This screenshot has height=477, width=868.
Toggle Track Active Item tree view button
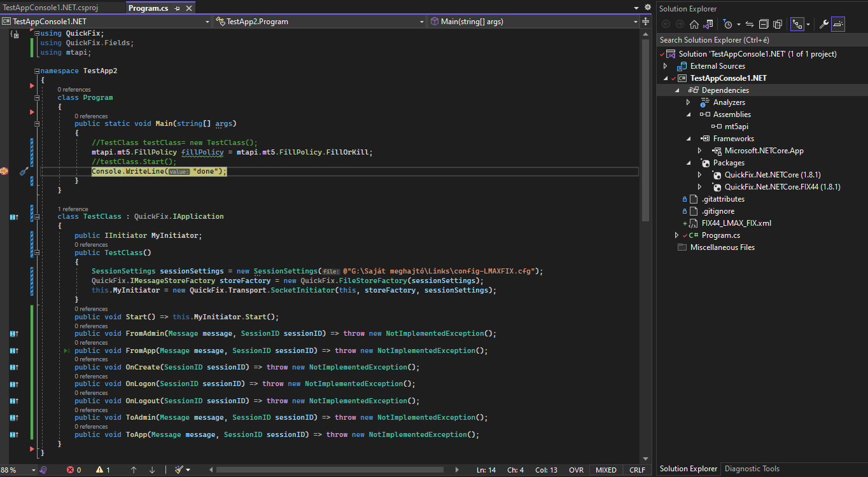tap(797, 24)
